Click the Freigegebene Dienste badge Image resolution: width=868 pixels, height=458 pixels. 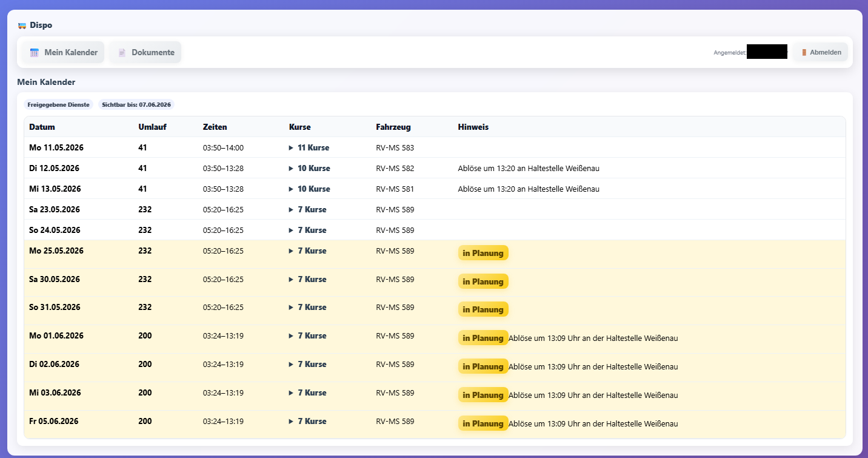[58, 104]
